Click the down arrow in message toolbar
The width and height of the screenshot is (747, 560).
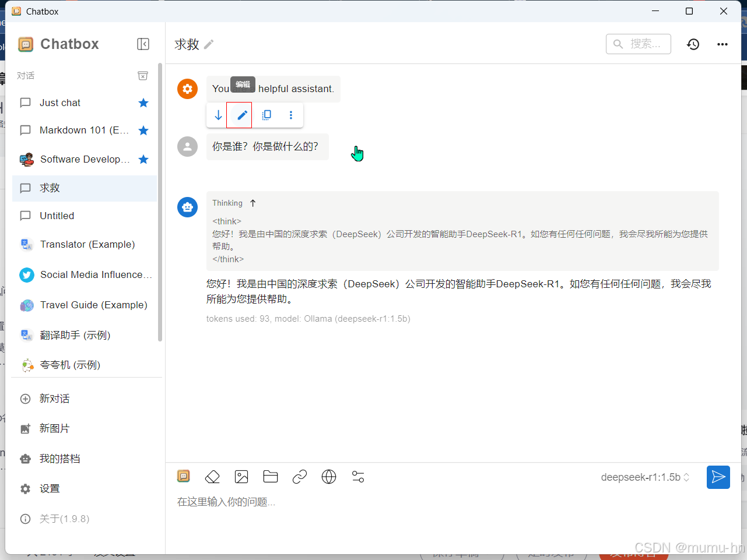[x=218, y=115]
